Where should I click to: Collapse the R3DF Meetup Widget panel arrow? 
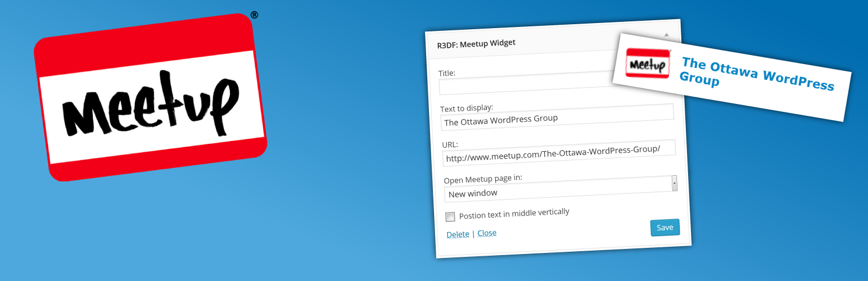[666, 35]
